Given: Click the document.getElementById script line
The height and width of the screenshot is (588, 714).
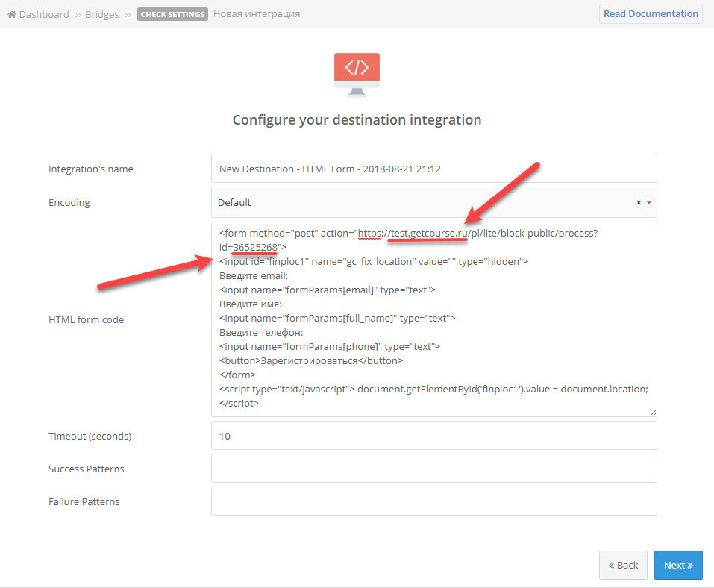Looking at the screenshot, I should click(x=433, y=389).
